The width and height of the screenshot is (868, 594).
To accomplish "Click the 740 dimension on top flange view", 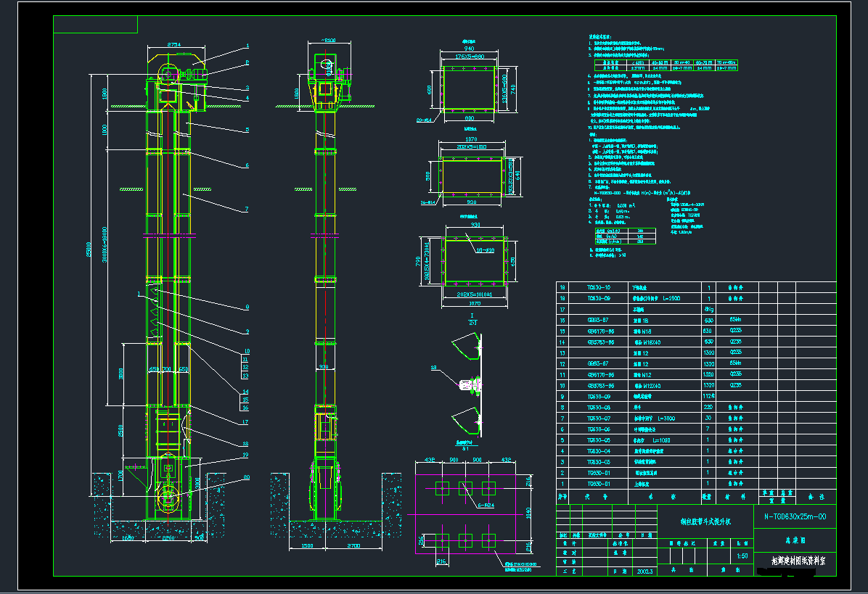I will pyautogui.click(x=513, y=88).
